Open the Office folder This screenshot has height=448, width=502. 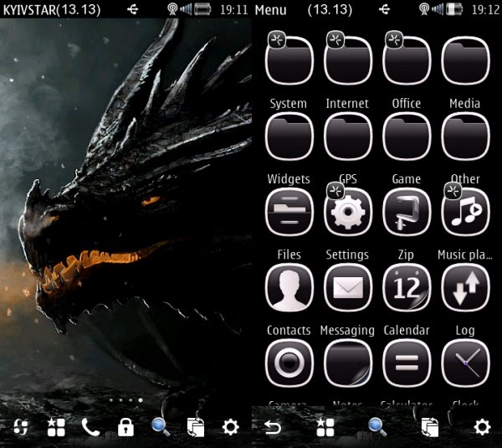(x=407, y=60)
